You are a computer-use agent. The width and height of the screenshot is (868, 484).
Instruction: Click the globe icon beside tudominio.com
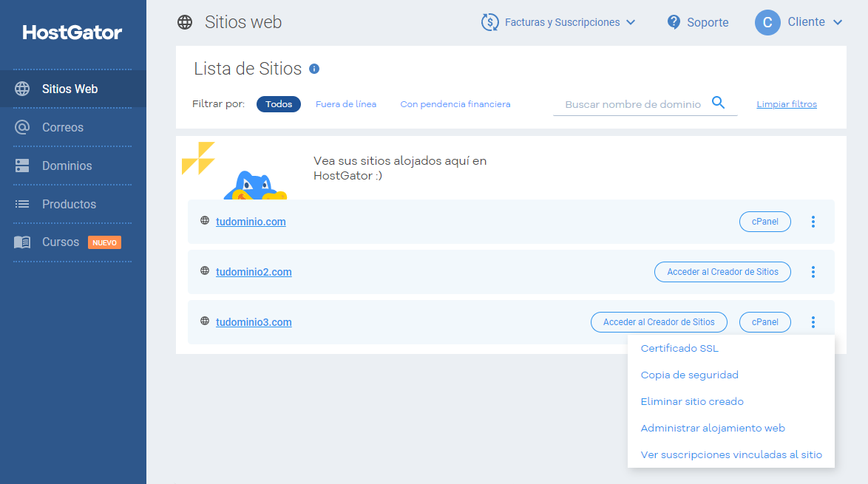click(205, 220)
